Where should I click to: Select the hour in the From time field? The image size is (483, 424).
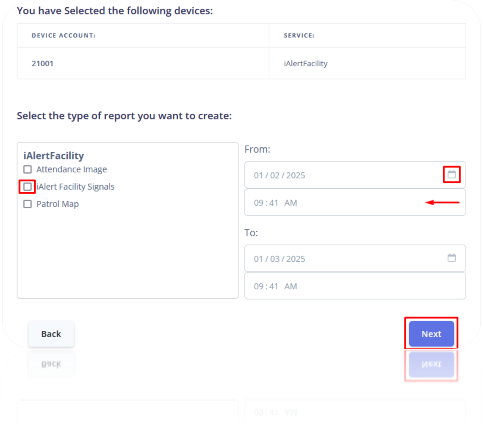coord(258,203)
